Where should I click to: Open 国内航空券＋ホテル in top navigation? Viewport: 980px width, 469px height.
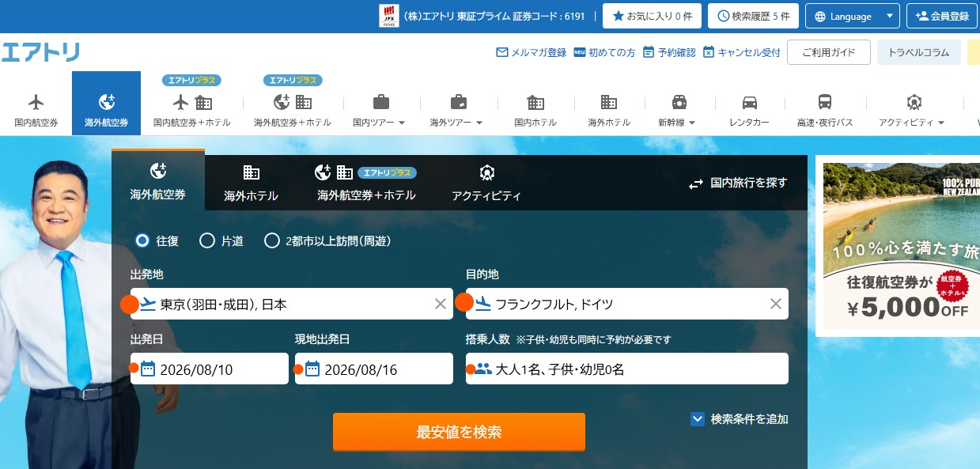point(192,104)
